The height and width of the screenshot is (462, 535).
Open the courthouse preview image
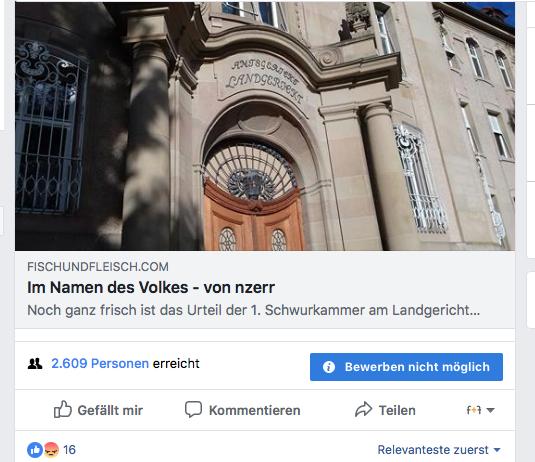point(265,126)
